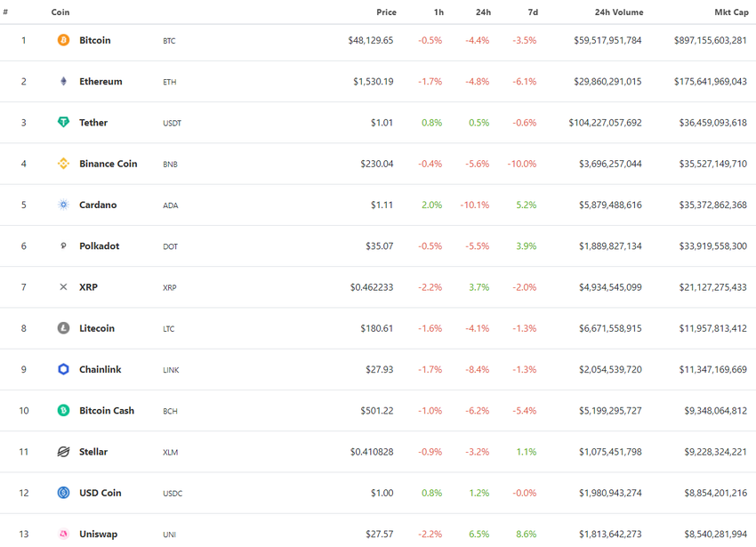Click the Polkadot logo icon
The height and width of the screenshot is (547, 756).
(x=63, y=246)
